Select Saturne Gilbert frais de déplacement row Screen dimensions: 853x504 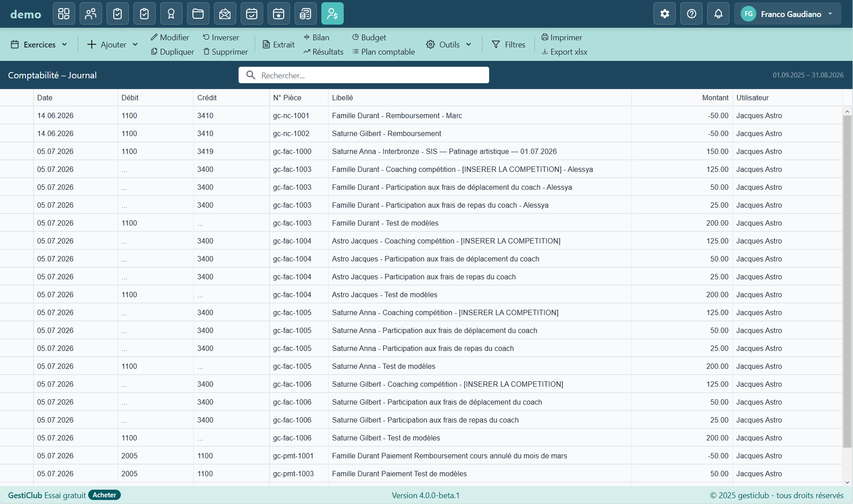pyautogui.click(x=421, y=402)
